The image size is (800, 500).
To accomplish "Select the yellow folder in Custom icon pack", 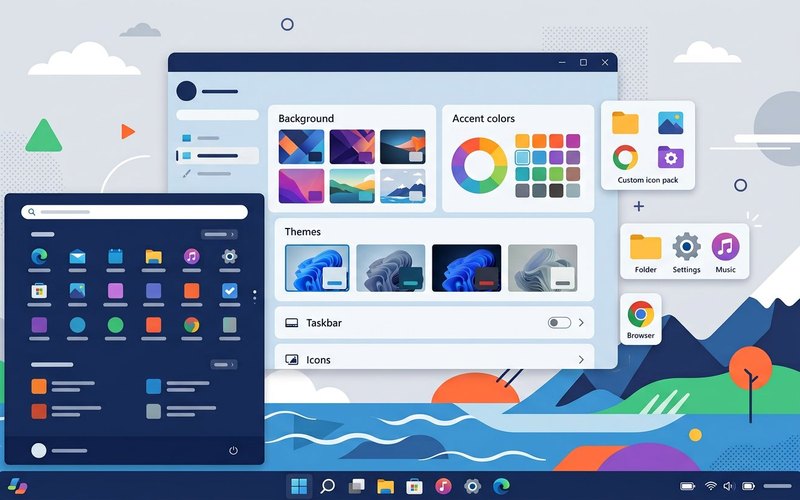I will coord(625,122).
